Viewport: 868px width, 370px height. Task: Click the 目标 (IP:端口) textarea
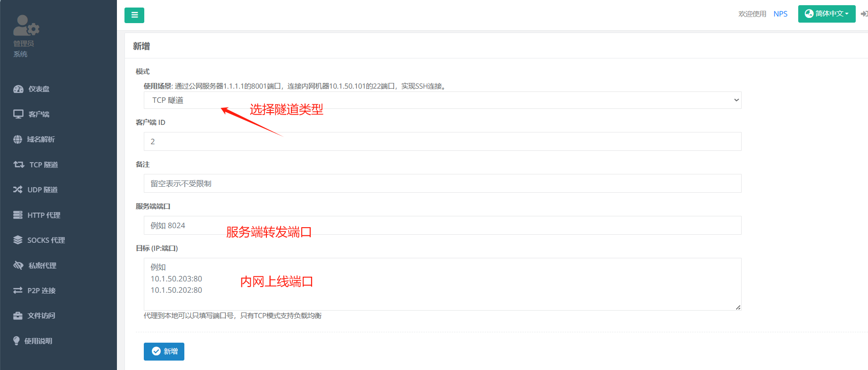tap(442, 284)
